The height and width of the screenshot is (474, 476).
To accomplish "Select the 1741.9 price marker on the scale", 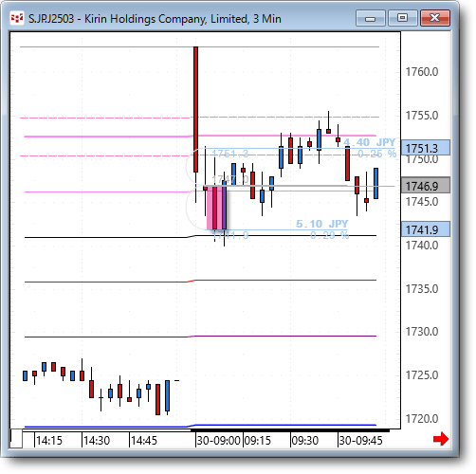I will [x=426, y=229].
